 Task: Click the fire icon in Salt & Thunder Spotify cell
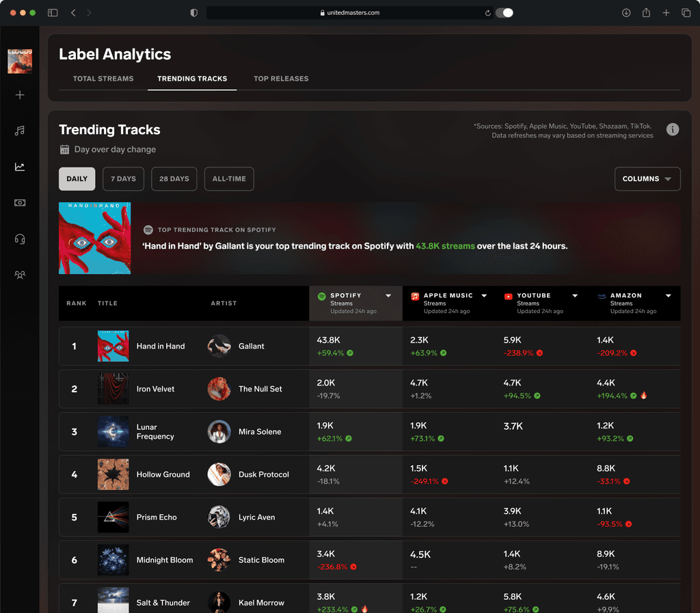pos(364,609)
